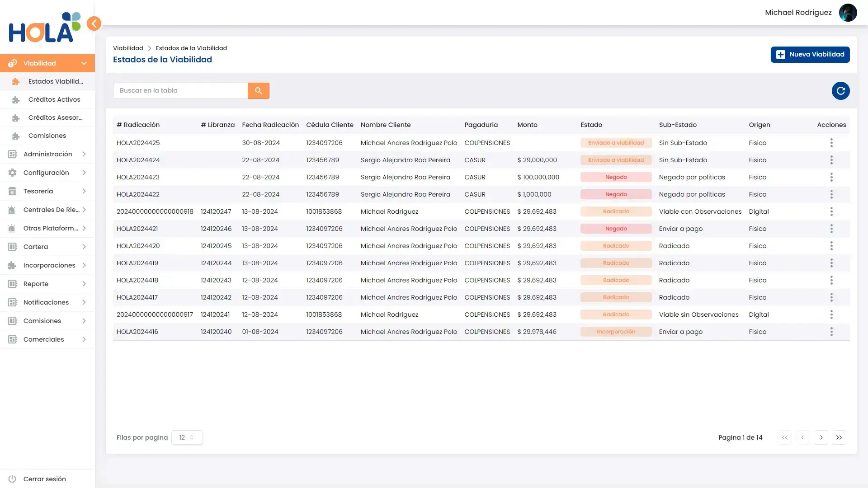
Task: Open actions menu for HOLA2024418
Action: point(831,280)
